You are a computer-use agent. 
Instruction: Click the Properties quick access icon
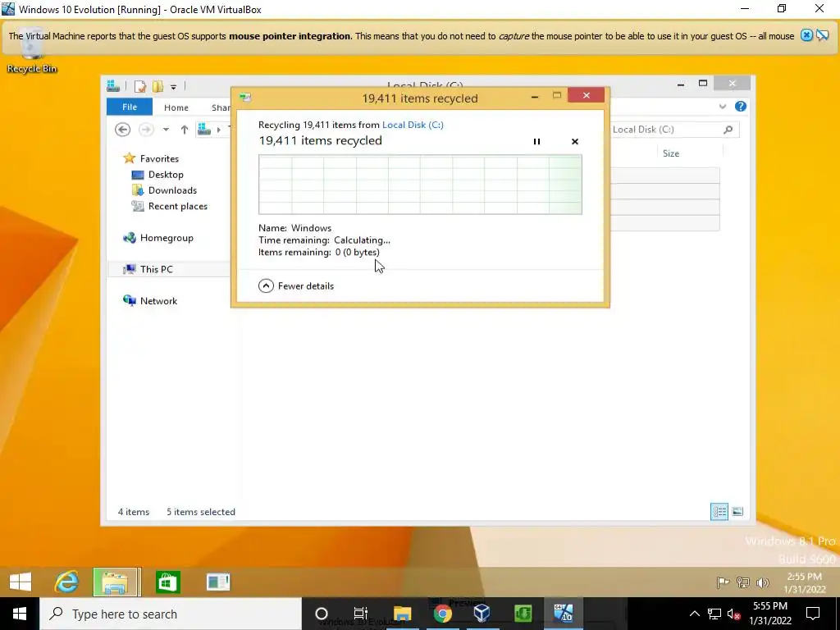pos(139,86)
